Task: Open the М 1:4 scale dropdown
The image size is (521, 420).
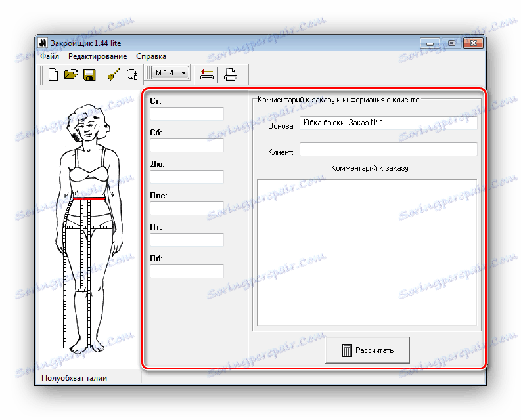Action: 170,73
